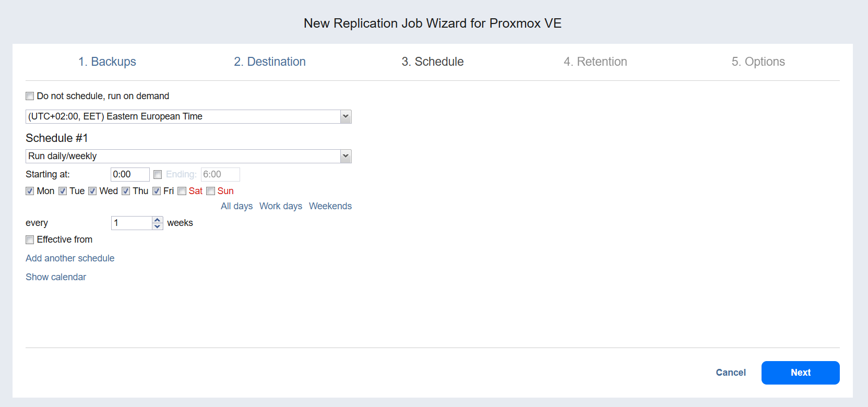Tick the Sun day checkbox
Image resolution: width=868 pixels, height=407 pixels.
[x=211, y=191]
